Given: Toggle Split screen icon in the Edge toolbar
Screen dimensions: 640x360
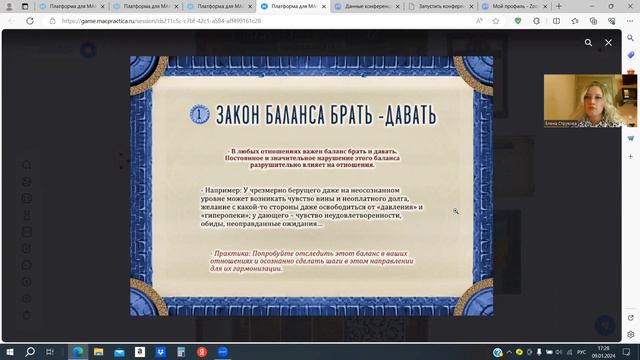Looking at the screenshot, I should (556, 21).
